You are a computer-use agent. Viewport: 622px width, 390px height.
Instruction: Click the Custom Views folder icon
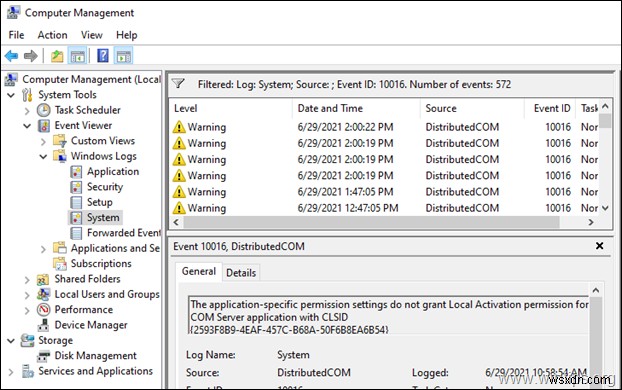tap(60, 141)
